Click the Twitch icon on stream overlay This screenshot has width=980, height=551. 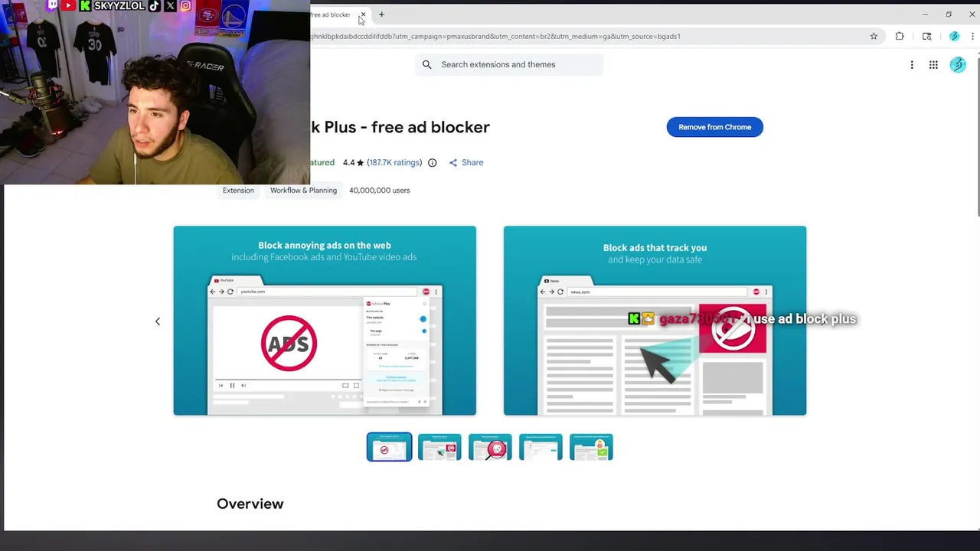(x=53, y=5)
